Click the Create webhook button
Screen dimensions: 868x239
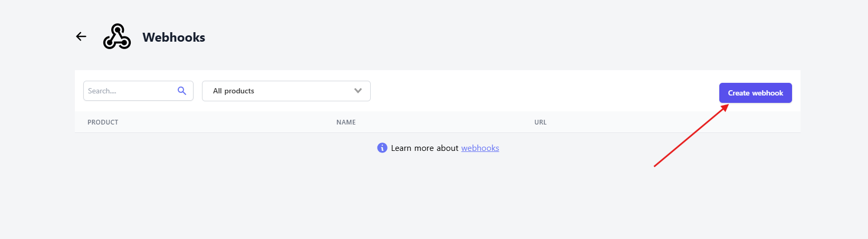pos(755,93)
